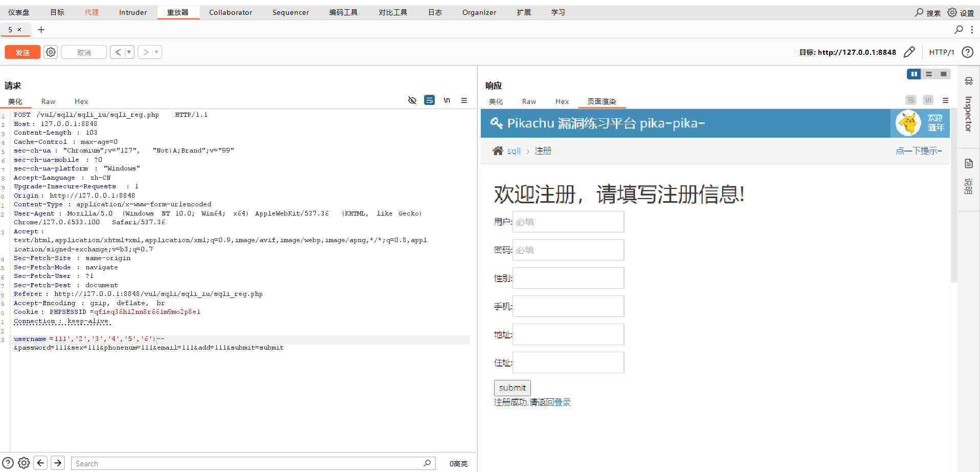Click the search magnifier in tab bar
The image size is (980, 472).
959,30
